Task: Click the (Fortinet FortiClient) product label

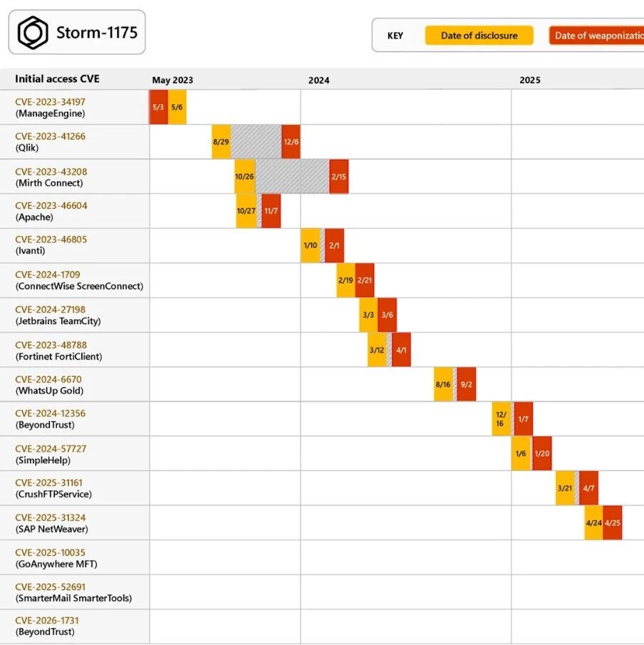Action: [59, 356]
